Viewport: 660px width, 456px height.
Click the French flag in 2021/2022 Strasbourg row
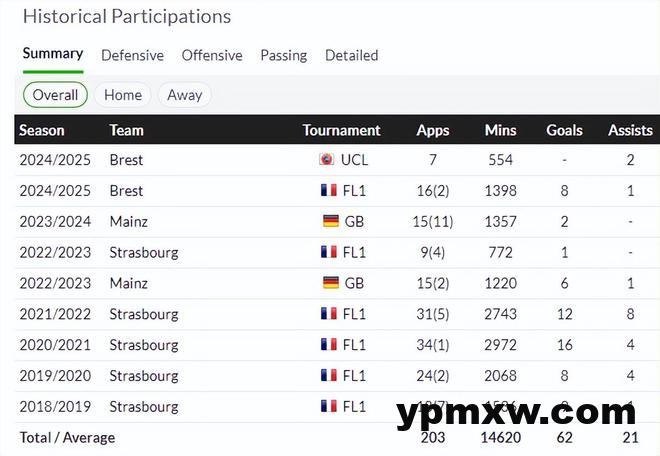pyautogui.click(x=328, y=314)
